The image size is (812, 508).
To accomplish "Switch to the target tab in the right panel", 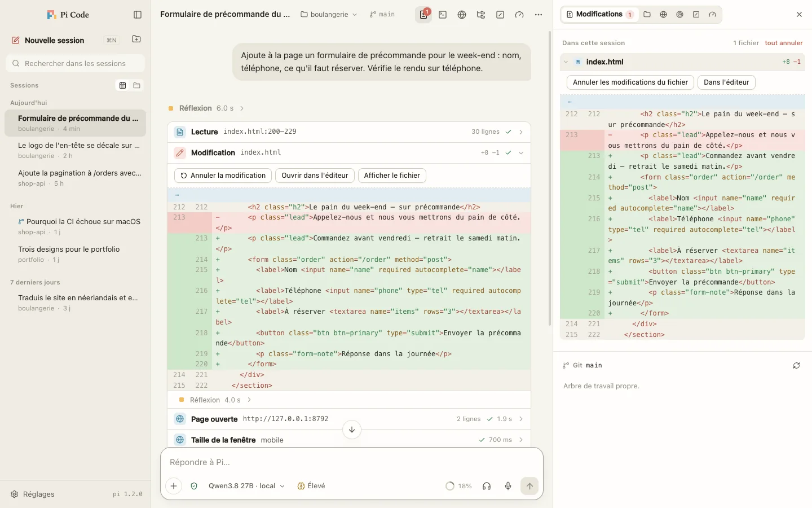I will (679, 15).
